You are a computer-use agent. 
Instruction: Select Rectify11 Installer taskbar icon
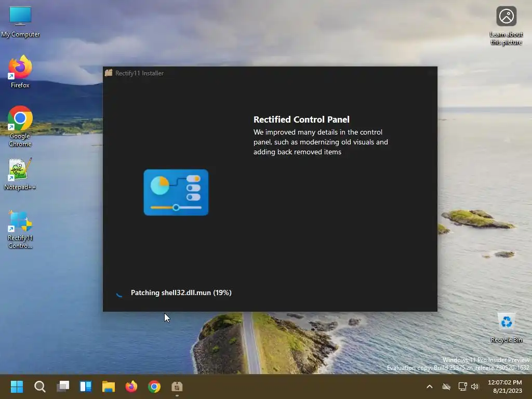pos(177,387)
